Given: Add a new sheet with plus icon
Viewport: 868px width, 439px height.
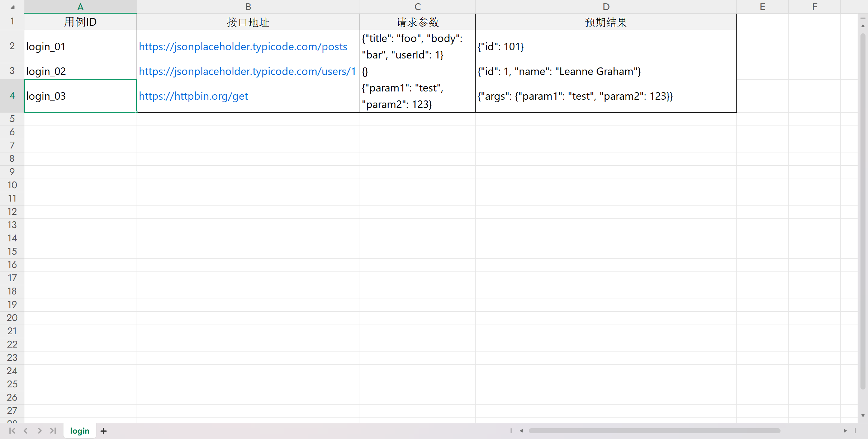Looking at the screenshot, I should [x=104, y=431].
